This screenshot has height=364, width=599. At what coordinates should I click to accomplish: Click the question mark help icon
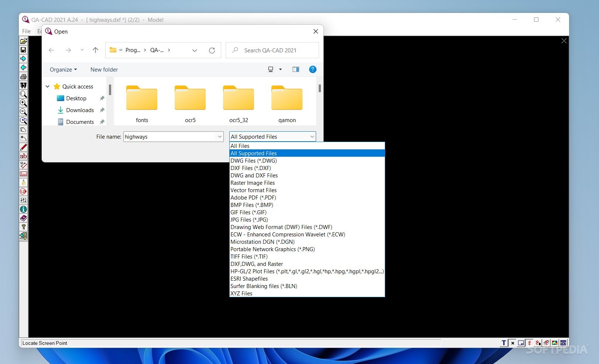click(23, 227)
